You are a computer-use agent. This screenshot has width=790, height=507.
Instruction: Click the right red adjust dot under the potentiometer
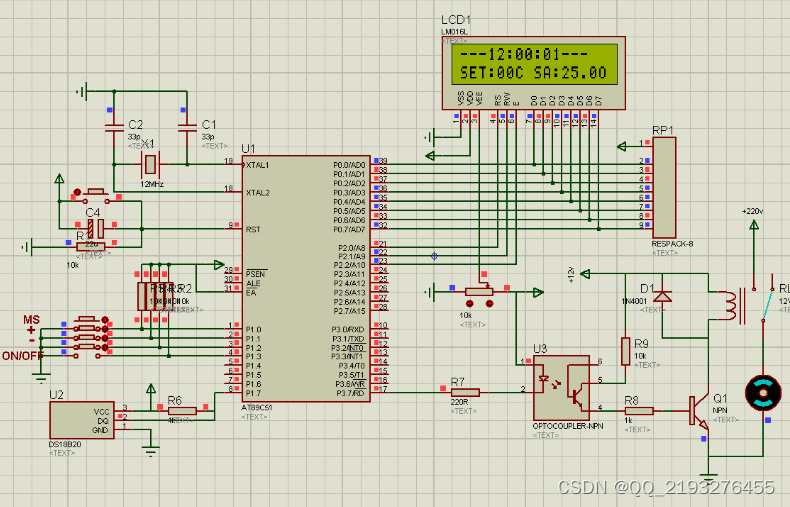489,303
